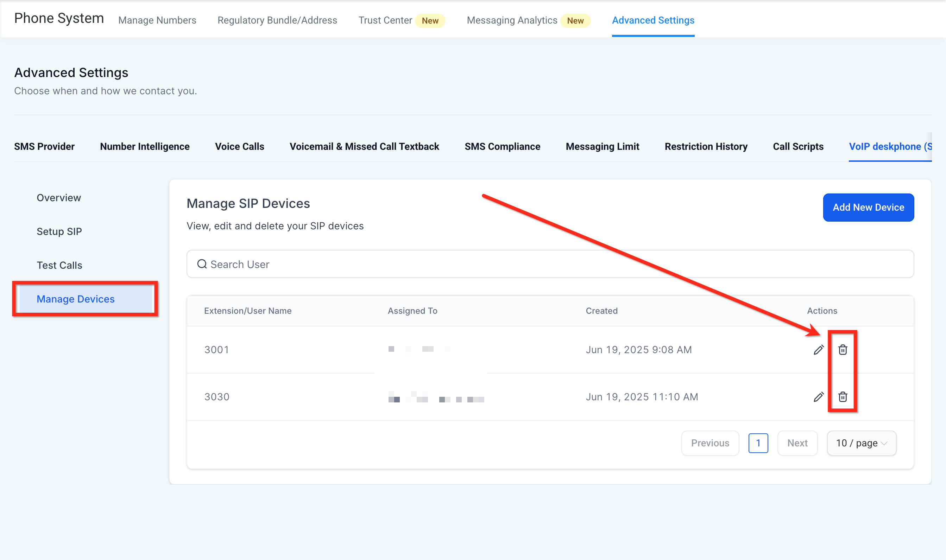Switch to the Manage Numbers tab

pyautogui.click(x=157, y=20)
